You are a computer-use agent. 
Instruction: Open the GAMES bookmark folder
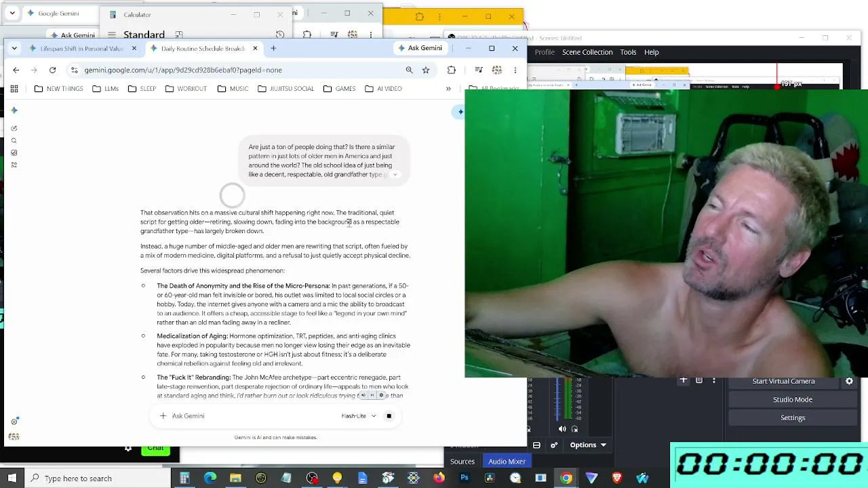click(x=339, y=89)
